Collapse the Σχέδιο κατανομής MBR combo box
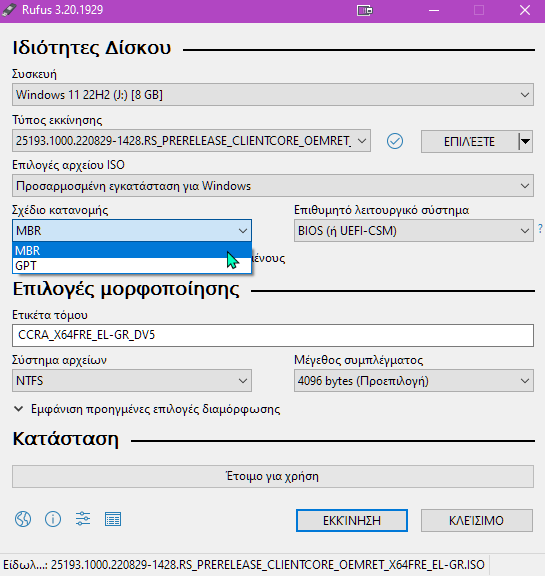545x576 pixels. pos(132,231)
